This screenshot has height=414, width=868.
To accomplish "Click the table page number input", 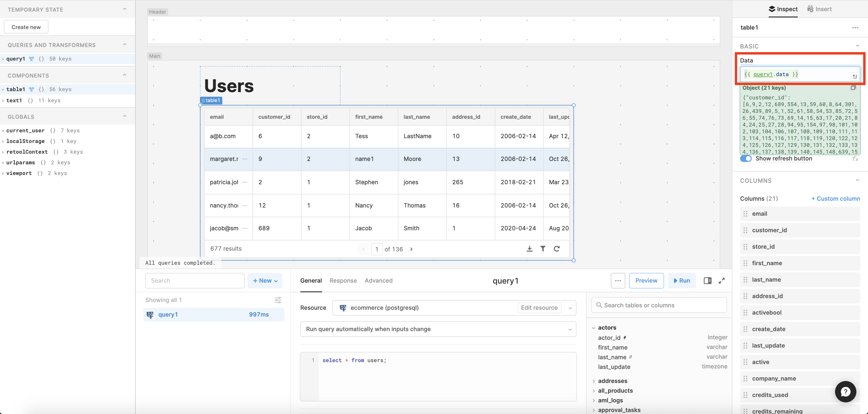I will point(376,249).
